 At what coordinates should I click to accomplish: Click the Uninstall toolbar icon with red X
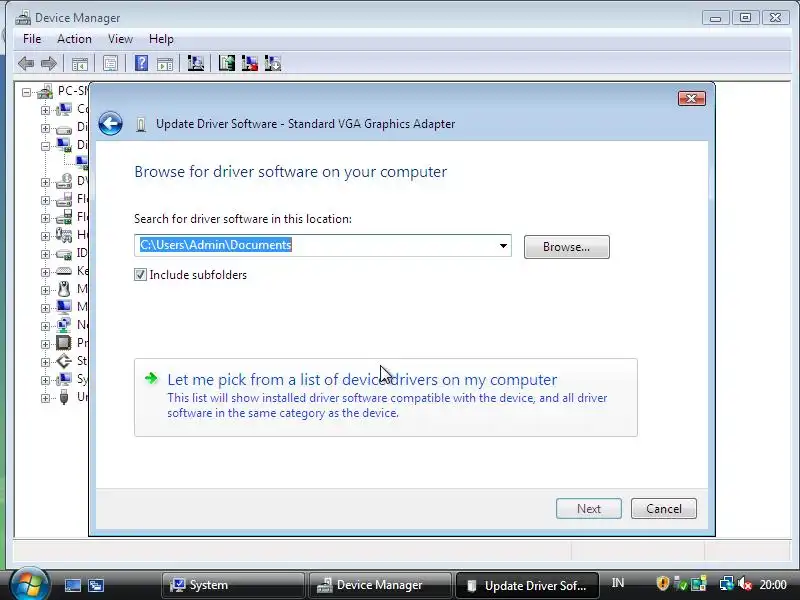(x=249, y=63)
